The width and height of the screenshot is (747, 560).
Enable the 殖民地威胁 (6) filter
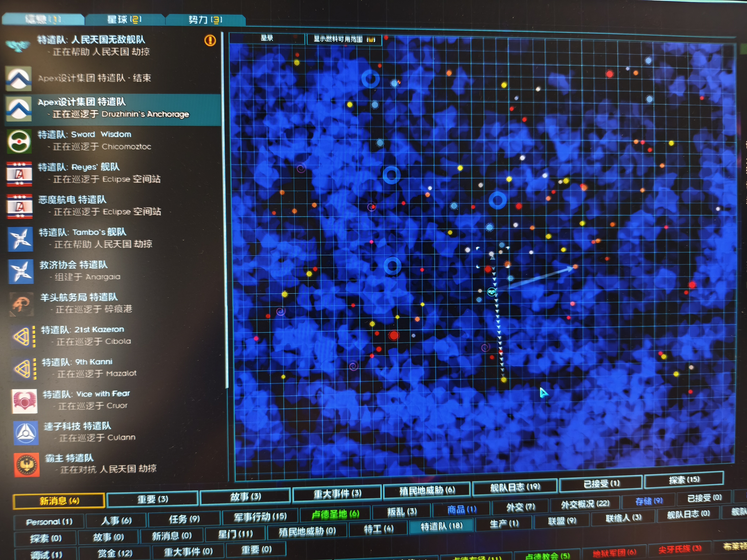pos(427,491)
